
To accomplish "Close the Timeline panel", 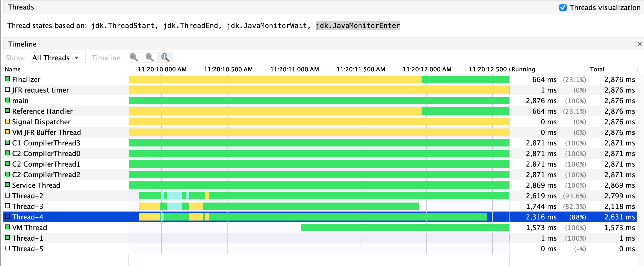I will (639, 43).
